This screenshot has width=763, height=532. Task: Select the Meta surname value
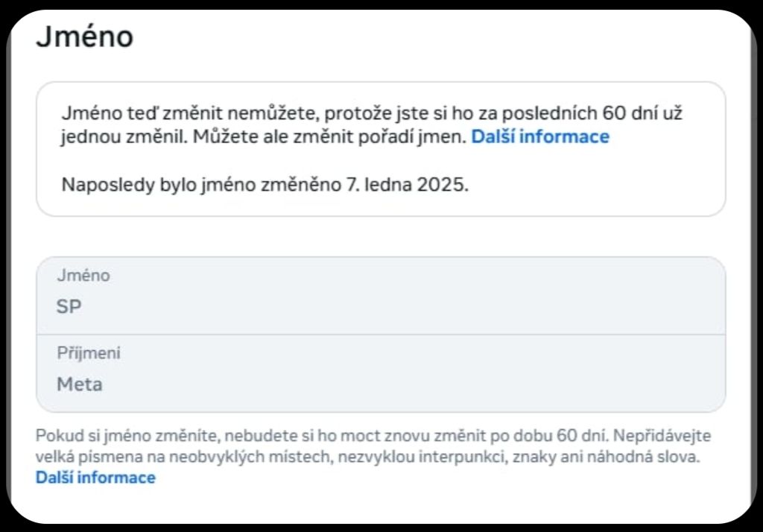tap(79, 384)
